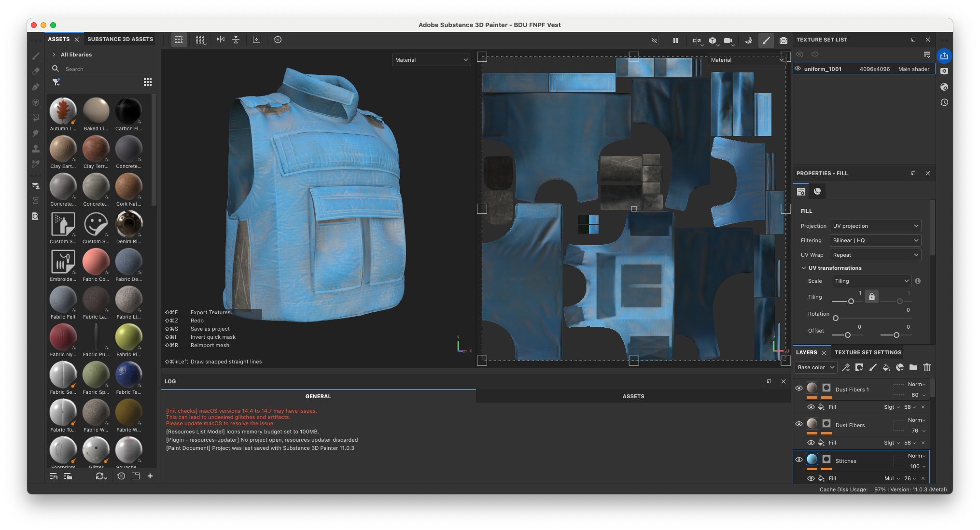Viewport: 980px width, 530px height.
Task: Adjust the Rotation slider handle
Action: pyautogui.click(x=836, y=318)
